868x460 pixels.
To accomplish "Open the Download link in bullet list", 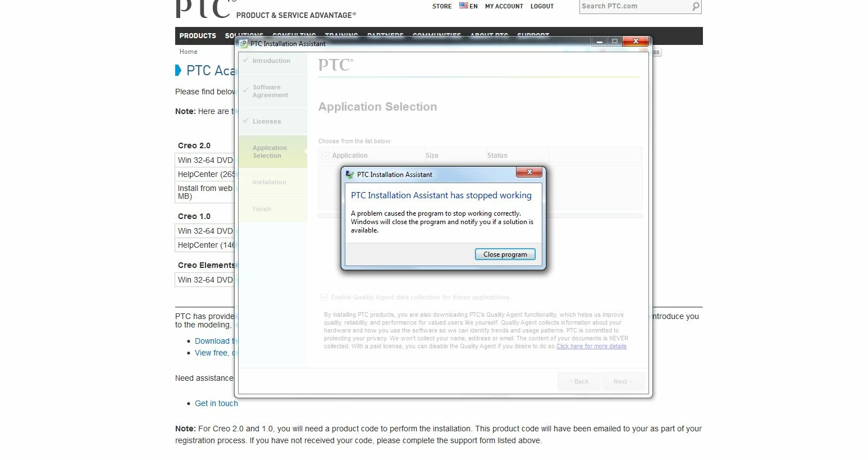I will (214, 341).
